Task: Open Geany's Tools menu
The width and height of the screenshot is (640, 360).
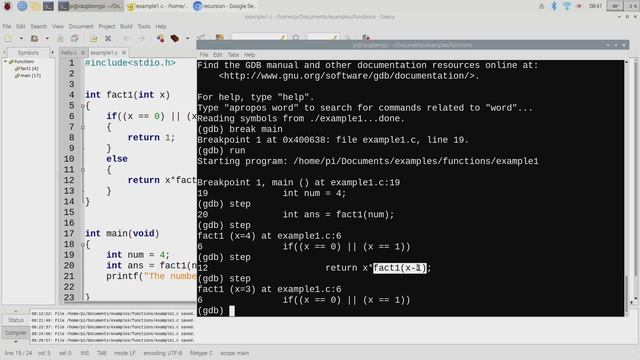Action: pyautogui.click(x=144, y=26)
